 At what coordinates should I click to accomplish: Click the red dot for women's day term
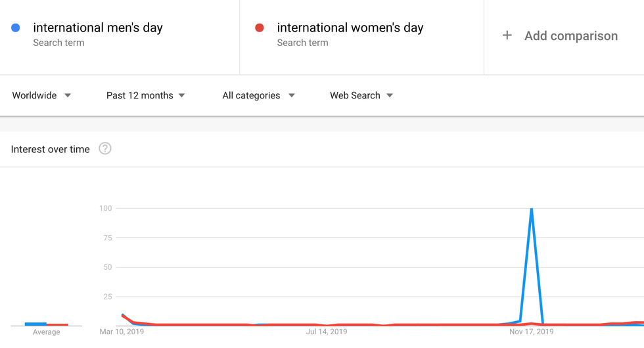(x=260, y=28)
